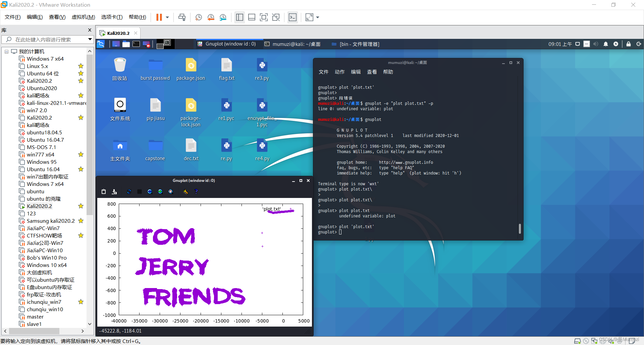Revert the VM to its previous snapshot
This screenshot has width=644, height=345.
(211, 17)
